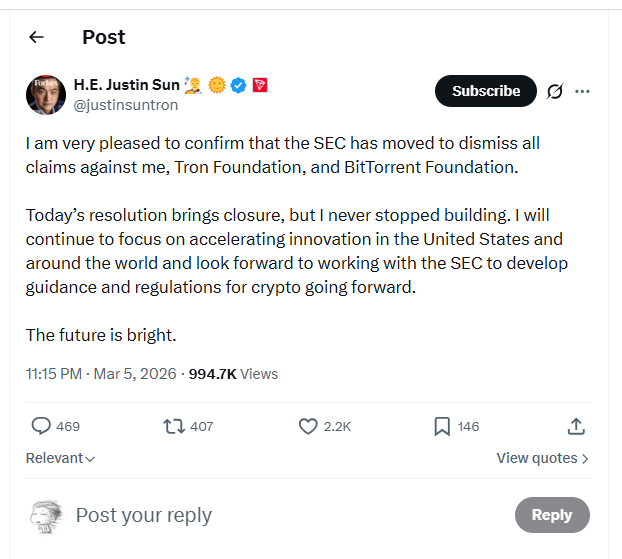Screen dimensions: 622x559
Task: Click the repost icon
Action: click(174, 426)
